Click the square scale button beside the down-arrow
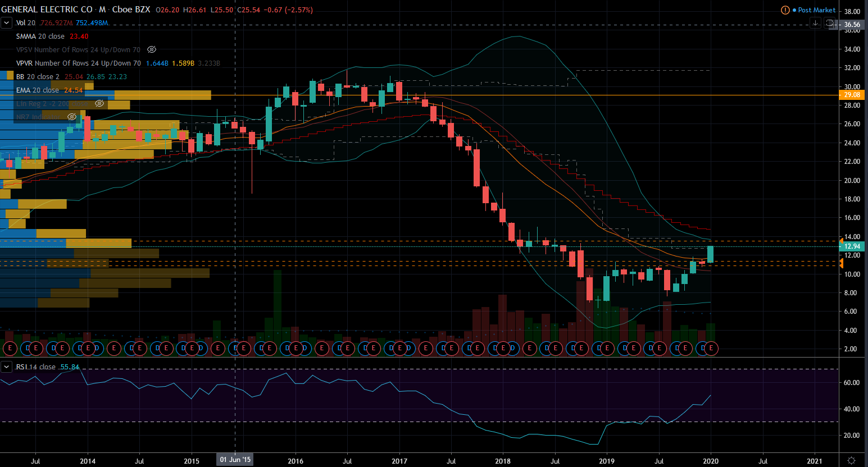Image resolution: width=868 pixels, height=467 pixels. 830,23
